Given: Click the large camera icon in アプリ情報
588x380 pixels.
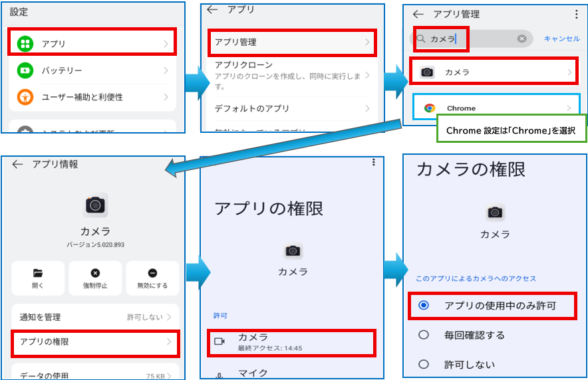Looking at the screenshot, I should tap(95, 205).
